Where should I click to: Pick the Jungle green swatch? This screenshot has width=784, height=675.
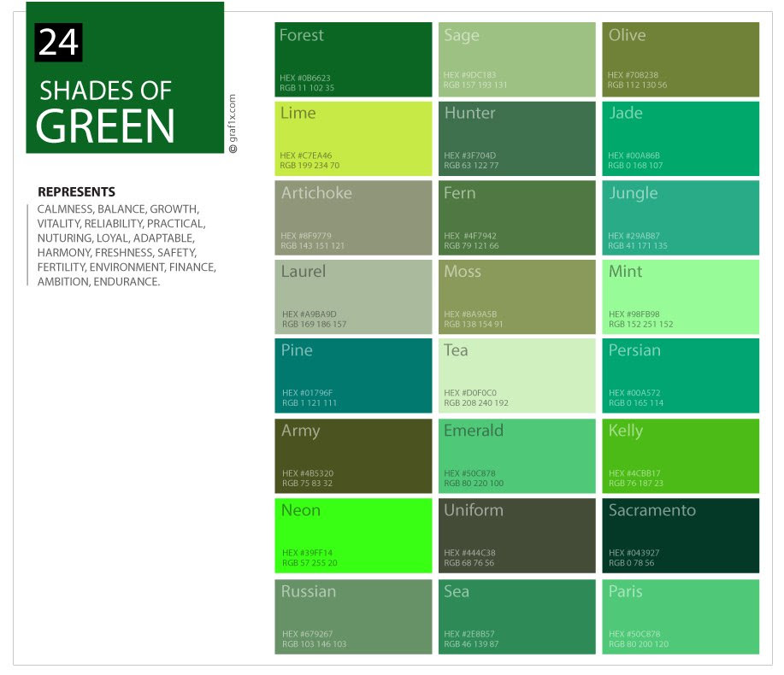click(x=681, y=217)
